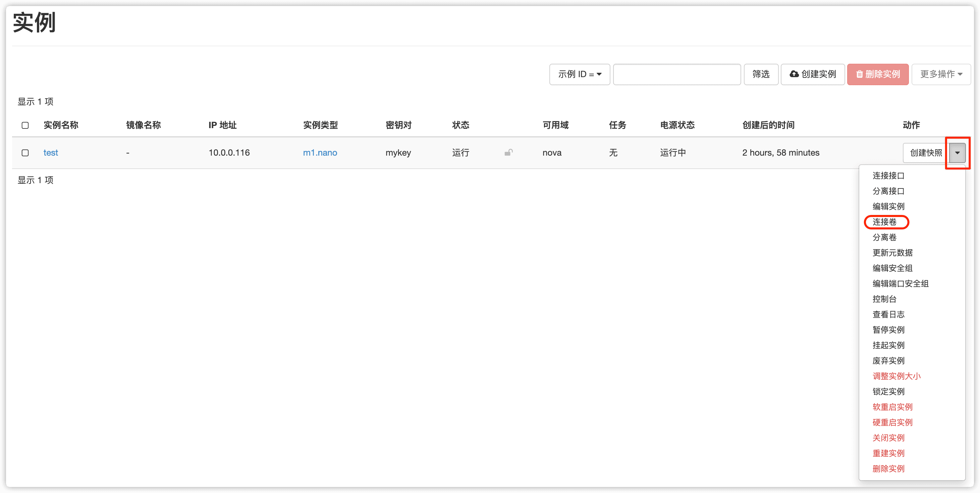Choose 查看日志 menu item
This screenshot has height=493, width=980.
pos(888,314)
